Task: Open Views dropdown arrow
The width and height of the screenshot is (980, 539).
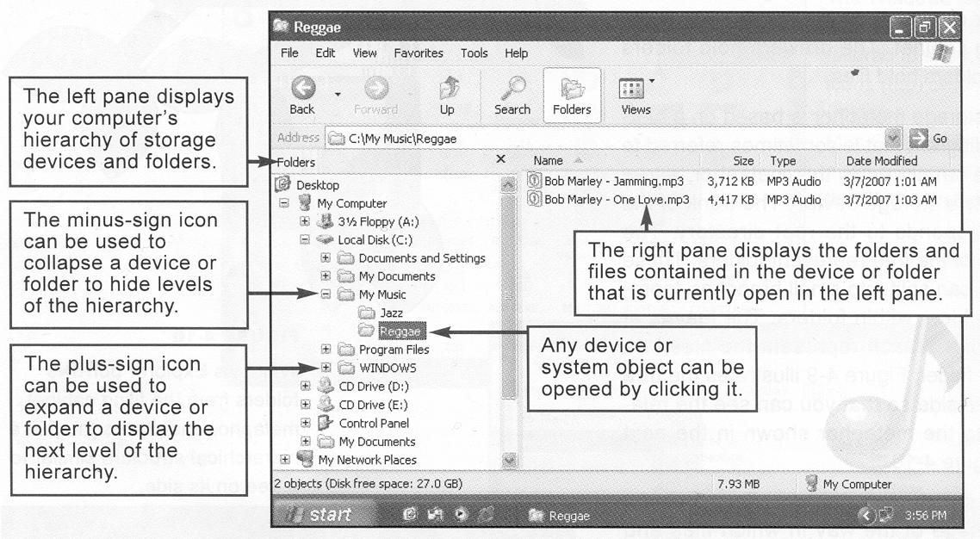Action: coord(652,81)
